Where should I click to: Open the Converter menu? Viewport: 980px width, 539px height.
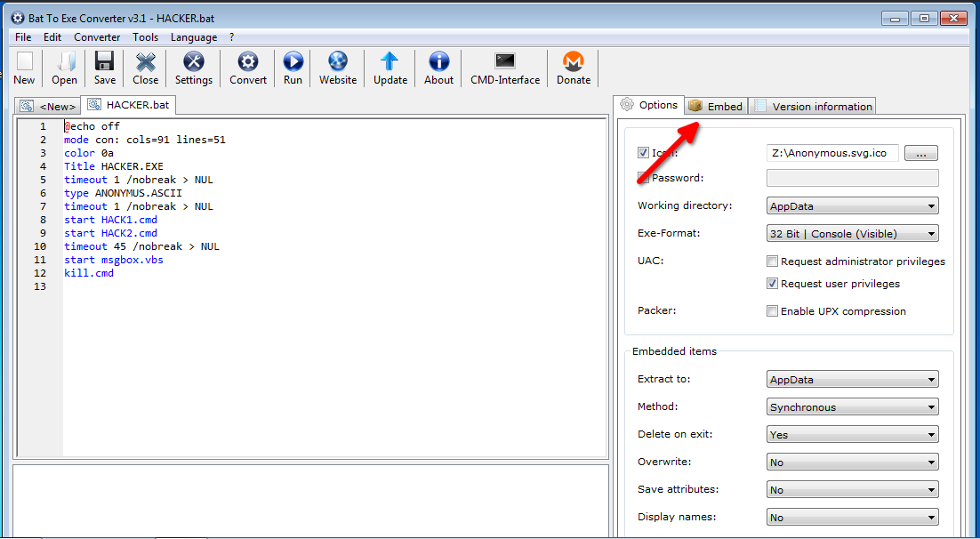(x=97, y=37)
